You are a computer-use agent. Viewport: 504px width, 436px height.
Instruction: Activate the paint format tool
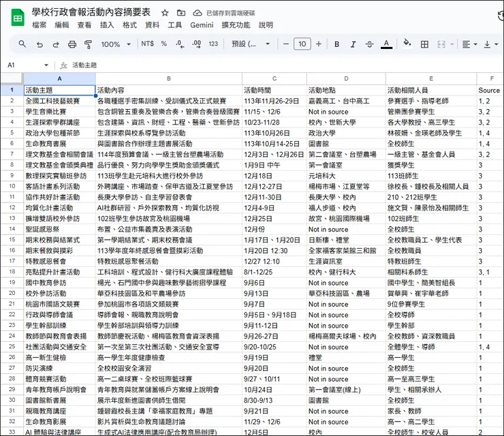pyautogui.click(x=88, y=44)
